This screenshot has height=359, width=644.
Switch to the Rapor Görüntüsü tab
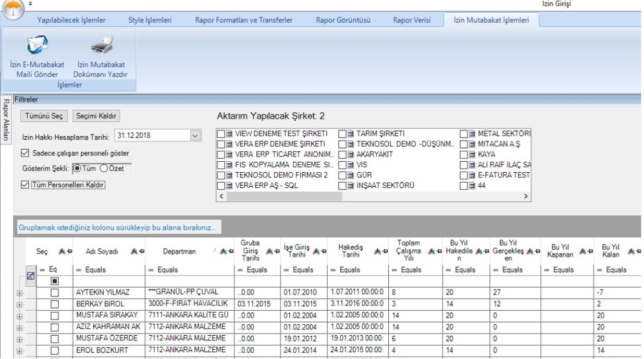pos(343,20)
